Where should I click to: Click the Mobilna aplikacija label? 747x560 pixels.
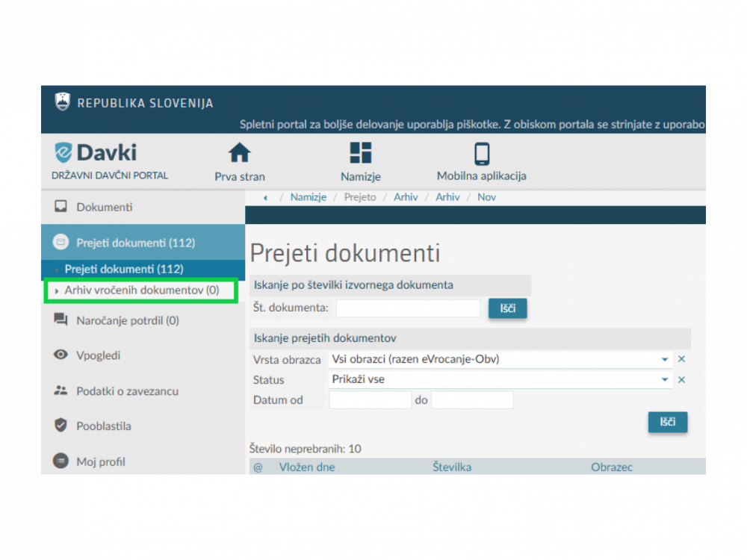coord(482,175)
